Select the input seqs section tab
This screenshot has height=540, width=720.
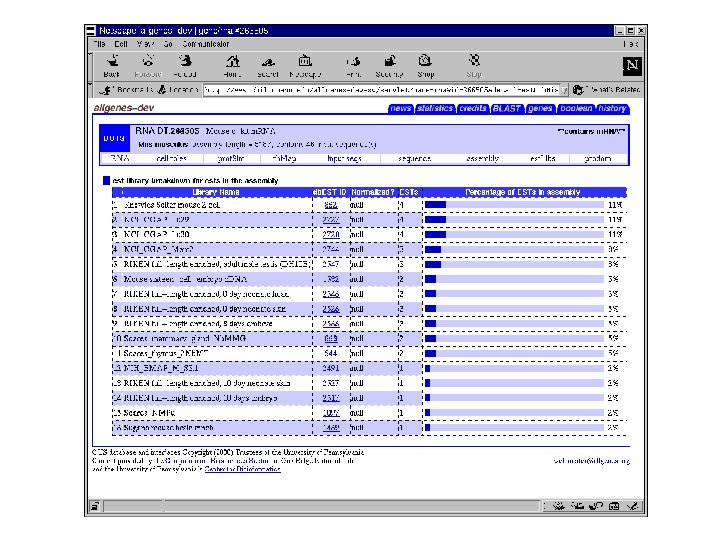pos(344,158)
